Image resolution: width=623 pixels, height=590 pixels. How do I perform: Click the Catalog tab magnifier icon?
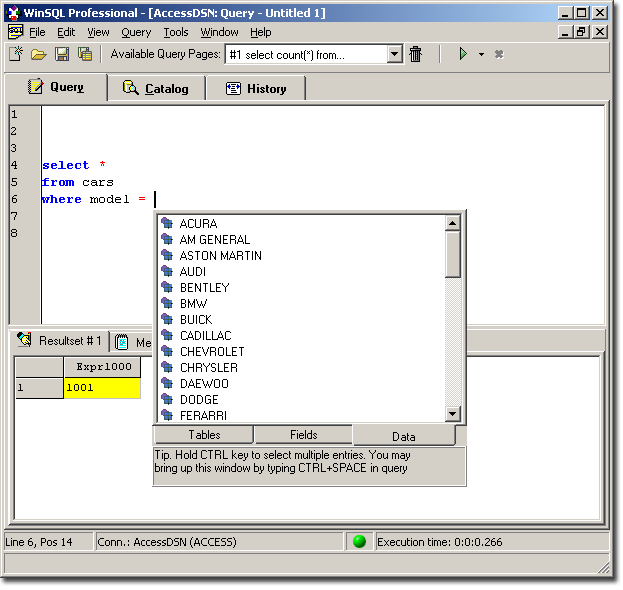[130, 87]
